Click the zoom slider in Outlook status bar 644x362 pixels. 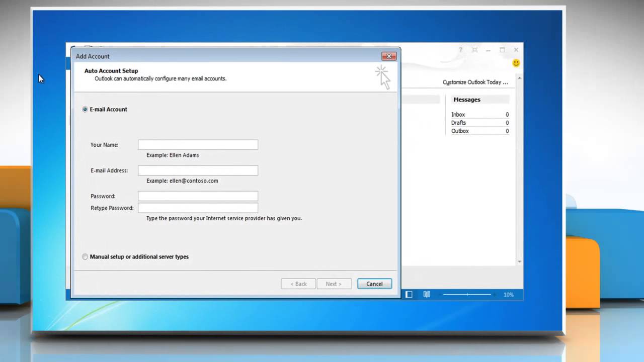(x=467, y=294)
